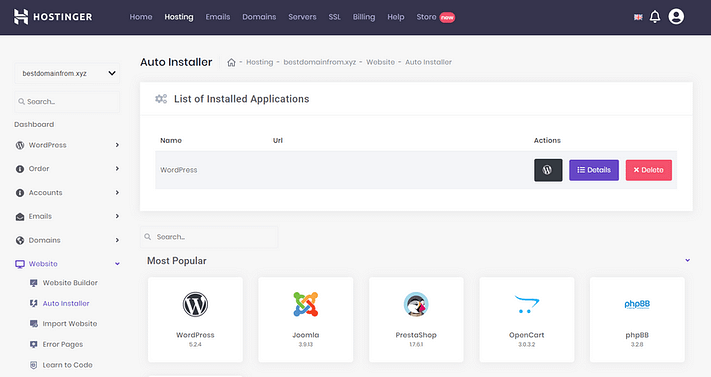Change language via the flag icon
711x377 pixels.
[x=638, y=17]
